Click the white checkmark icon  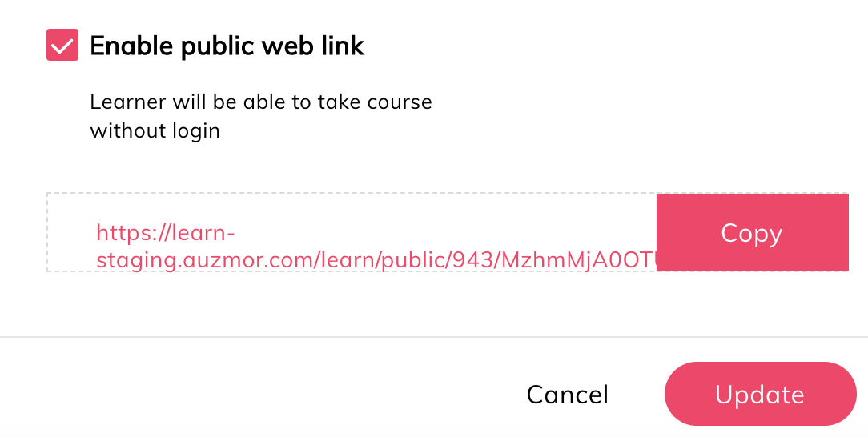(x=62, y=46)
